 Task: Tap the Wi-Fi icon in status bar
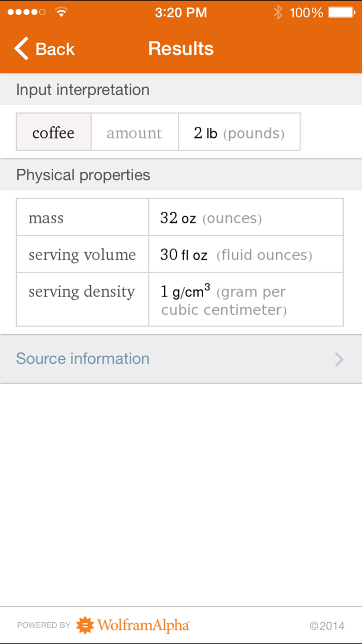pos(58,11)
